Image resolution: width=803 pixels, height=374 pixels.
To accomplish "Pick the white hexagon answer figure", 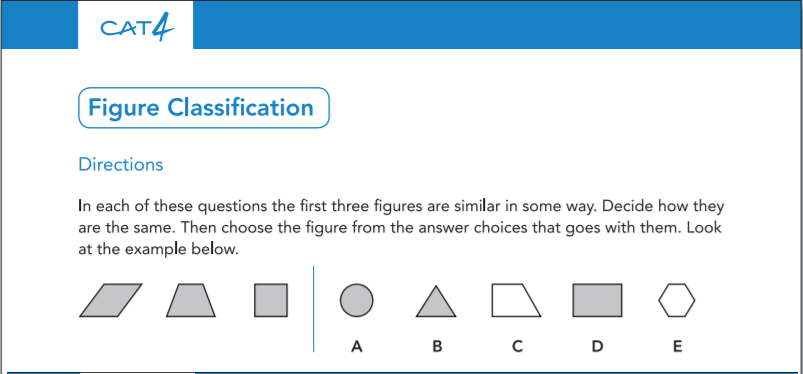I will [677, 300].
